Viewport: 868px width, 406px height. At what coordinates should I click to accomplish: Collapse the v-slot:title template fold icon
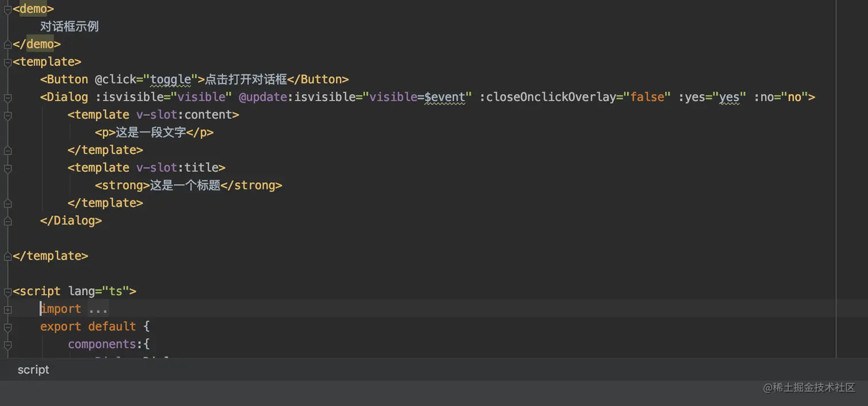click(7, 168)
